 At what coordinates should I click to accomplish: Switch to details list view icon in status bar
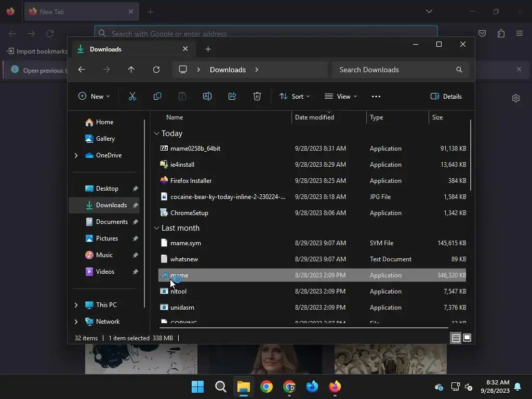pos(456,338)
